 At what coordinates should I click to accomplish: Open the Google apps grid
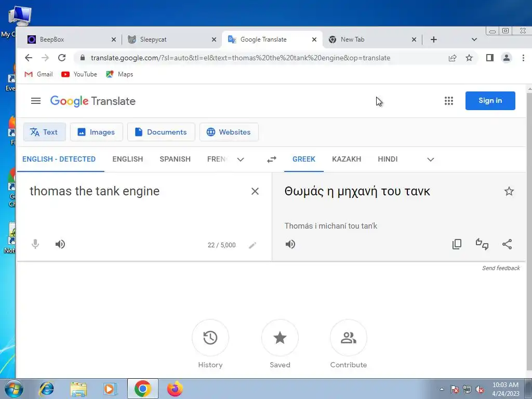tap(448, 101)
